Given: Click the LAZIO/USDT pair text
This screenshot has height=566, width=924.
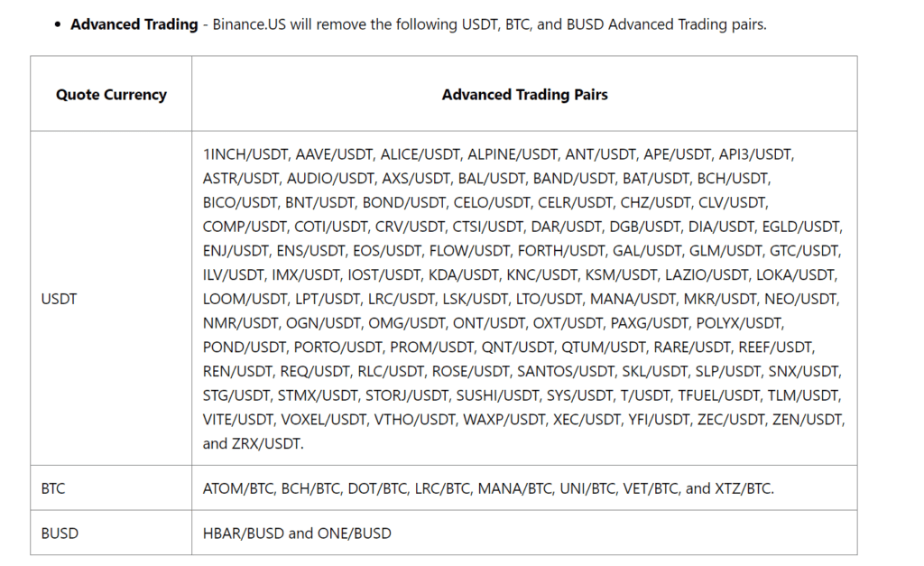Looking at the screenshot, I should pos(707,274).
